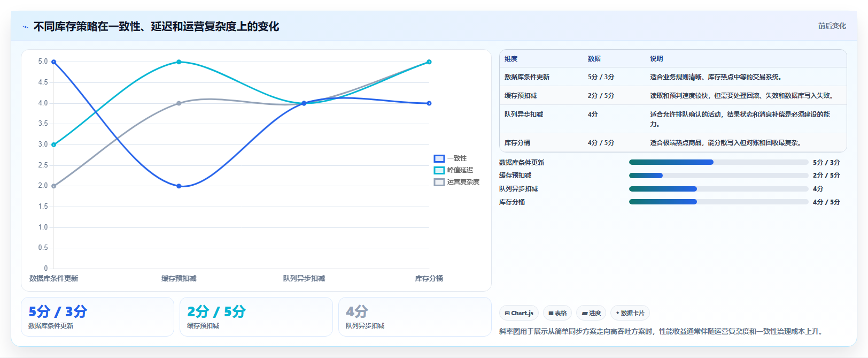Viewport: 868px width, 358px height.
Task: Click 缓存预扣减 cell in the table
Action: pyautogui.click(x=521, y=96)
